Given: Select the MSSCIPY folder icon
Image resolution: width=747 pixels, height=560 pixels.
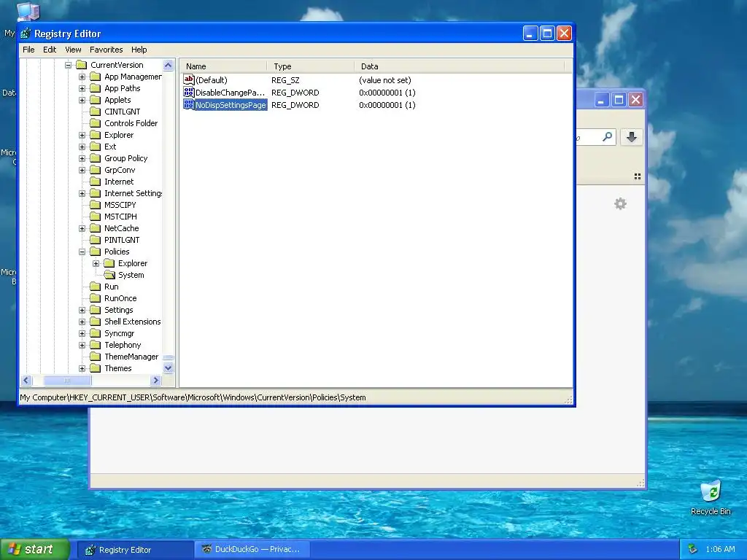Looking at the screenshot, I should pos(96,205).
